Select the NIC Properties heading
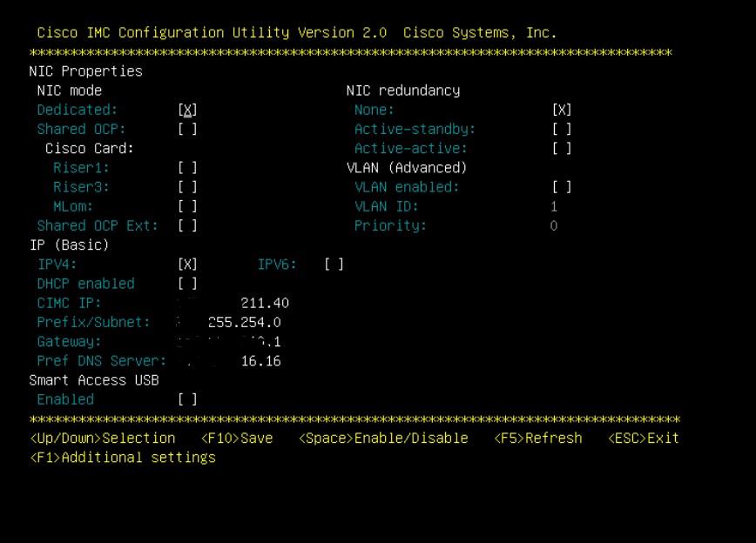The image size is (756, 543). point(86,71)
